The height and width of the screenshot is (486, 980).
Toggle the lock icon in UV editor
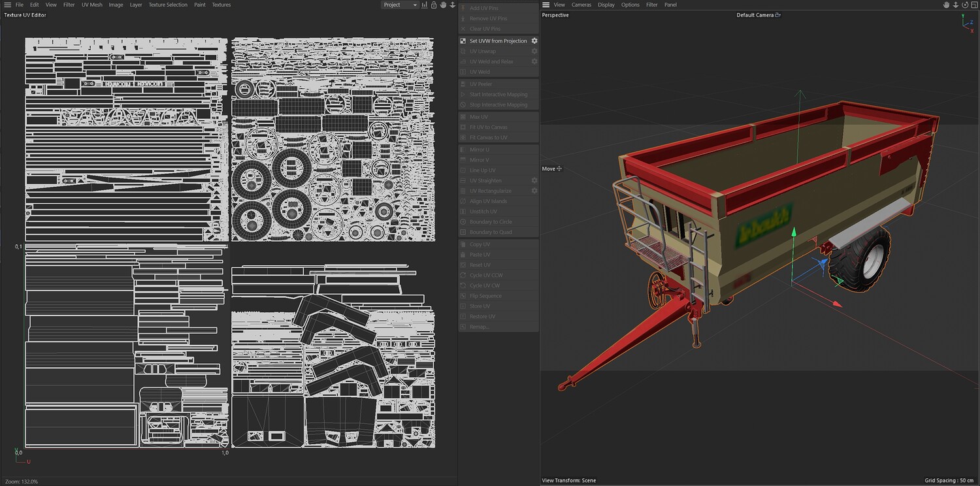point(434,5)
